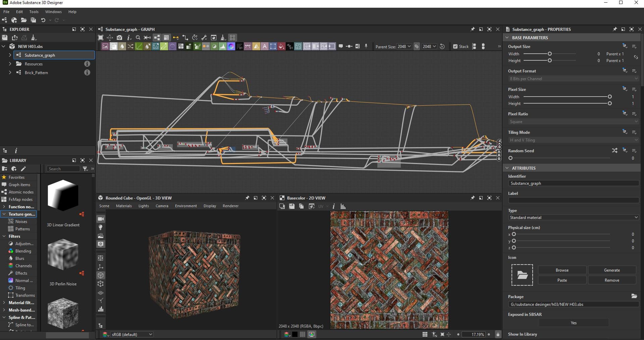Viewport: 644px width, 340px height.
Task: Pin the 3D view panel
Action: click(x=247, y=198)
